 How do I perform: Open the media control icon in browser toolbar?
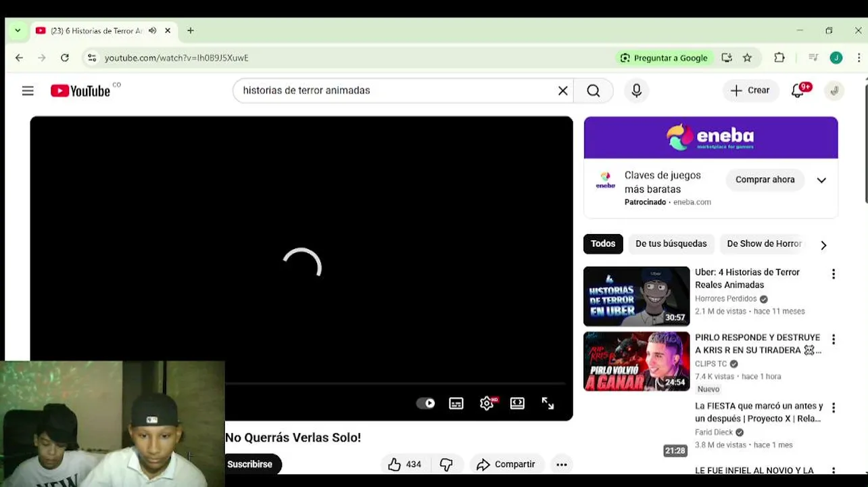coord(813,58)
